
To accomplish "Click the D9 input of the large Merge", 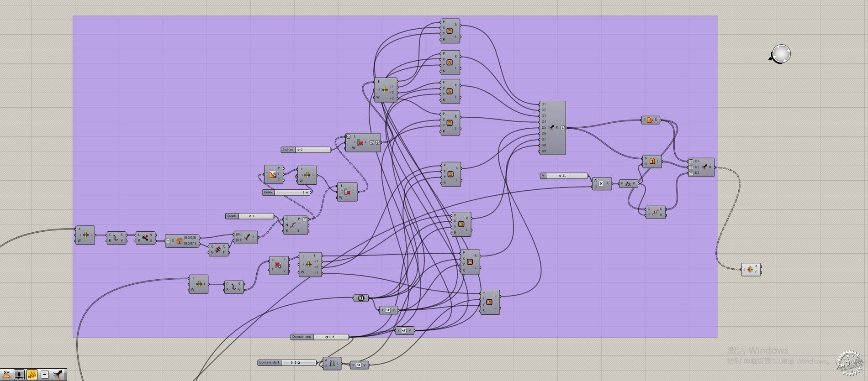I will click(x=543, y=151).
